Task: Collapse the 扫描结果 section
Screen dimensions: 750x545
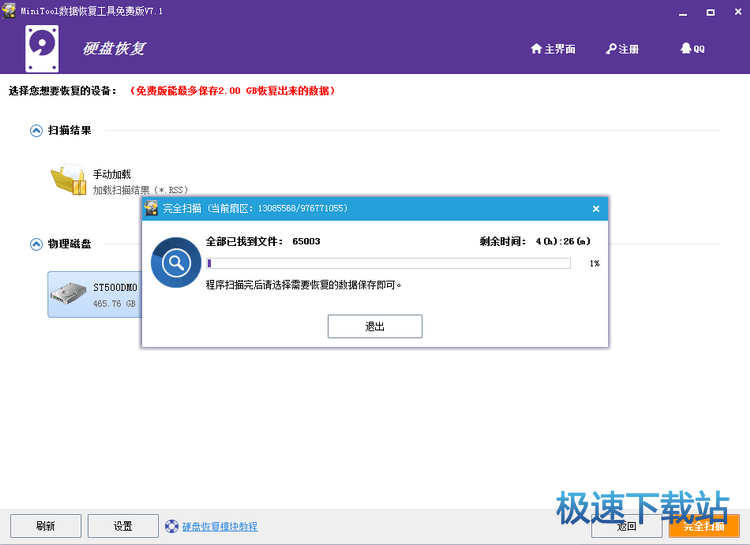Action: pos(36,131)
